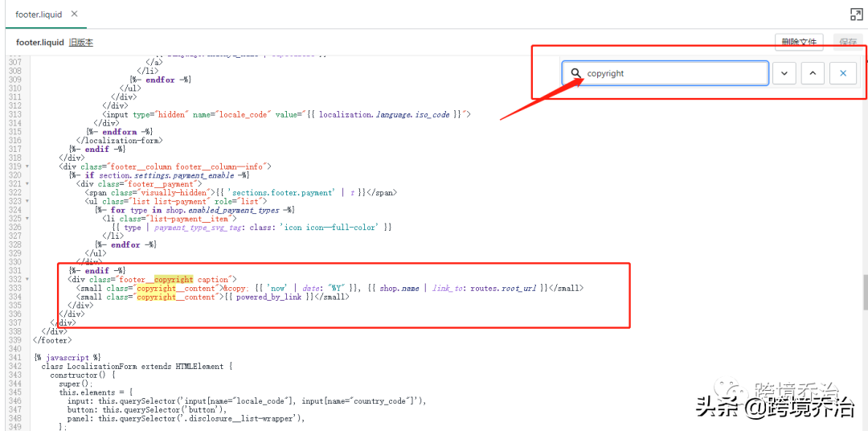Collapse code fold at line 325
Image resolution: width=868 pixels, height=431 pixels.
27,218
